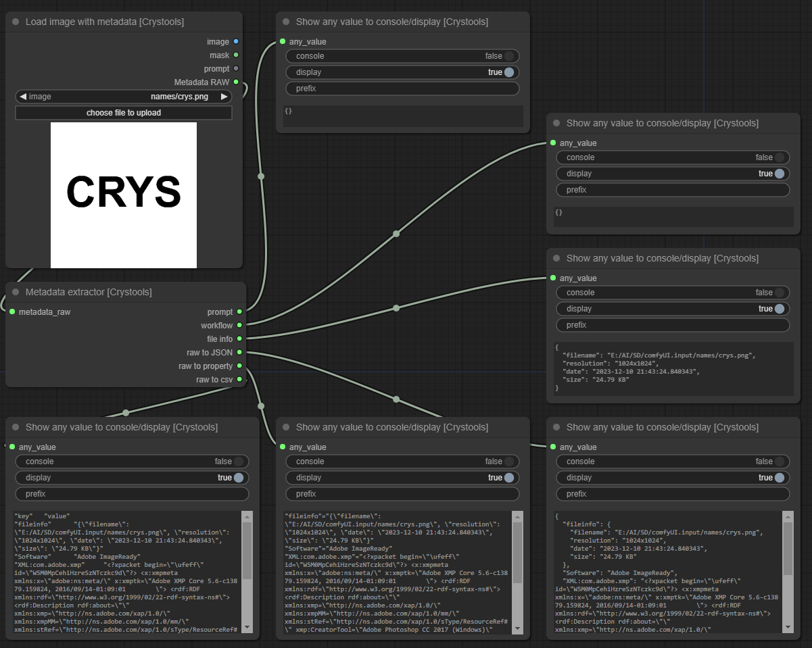The image size is (812, 648).
Task: Click the metadata_raw input socket
Action: [11, 311]
